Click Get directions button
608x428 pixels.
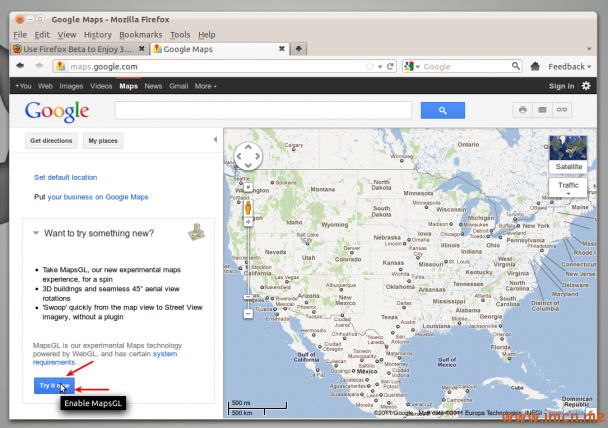[51, 141]
